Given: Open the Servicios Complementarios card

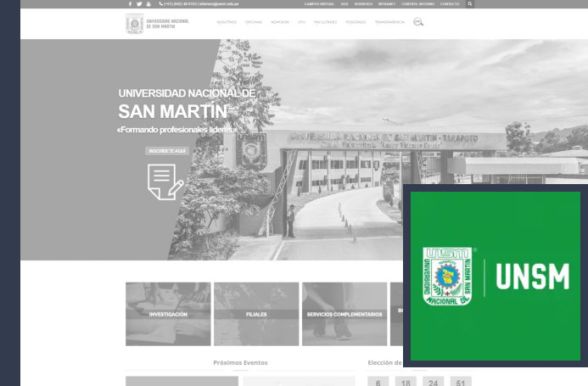Looking at the screenshot, I should [x=344, y=314].
